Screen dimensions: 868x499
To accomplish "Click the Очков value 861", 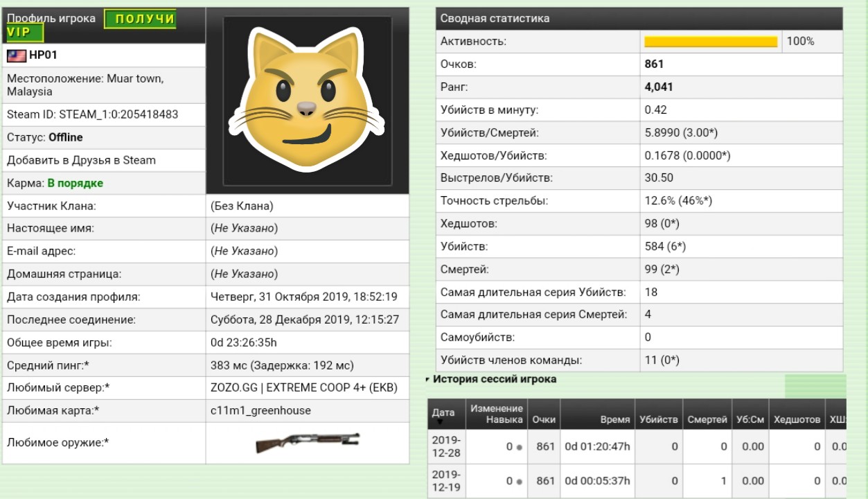I will (x=654, y=64).
